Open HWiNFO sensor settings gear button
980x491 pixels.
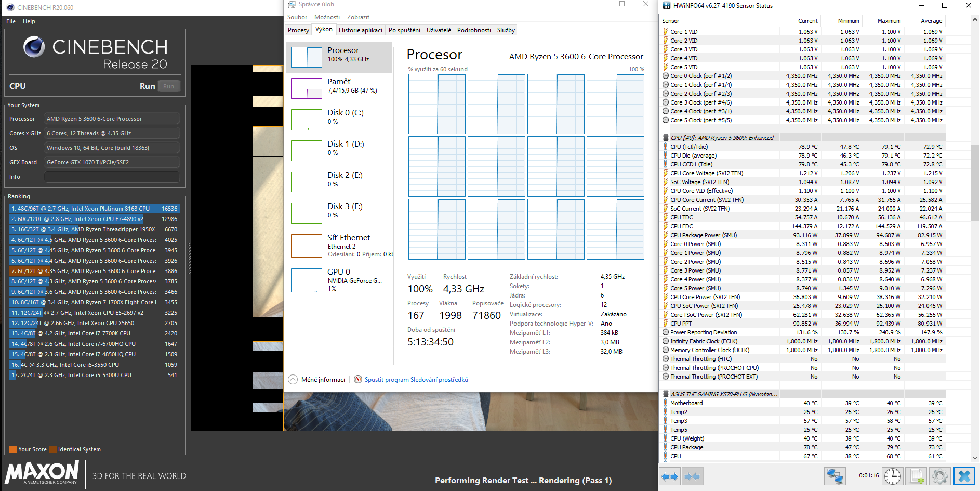940,476
